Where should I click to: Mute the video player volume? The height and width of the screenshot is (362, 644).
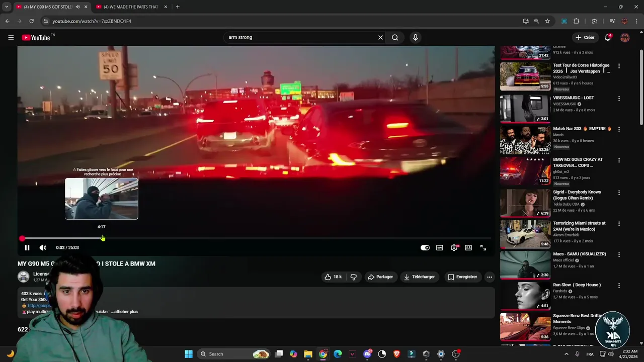[x=43, y=247]
